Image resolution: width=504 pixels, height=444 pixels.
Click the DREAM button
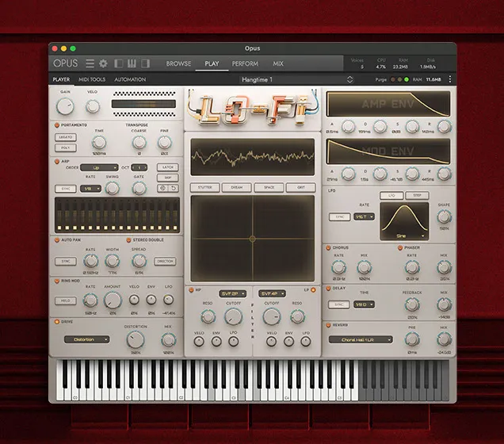237,187
